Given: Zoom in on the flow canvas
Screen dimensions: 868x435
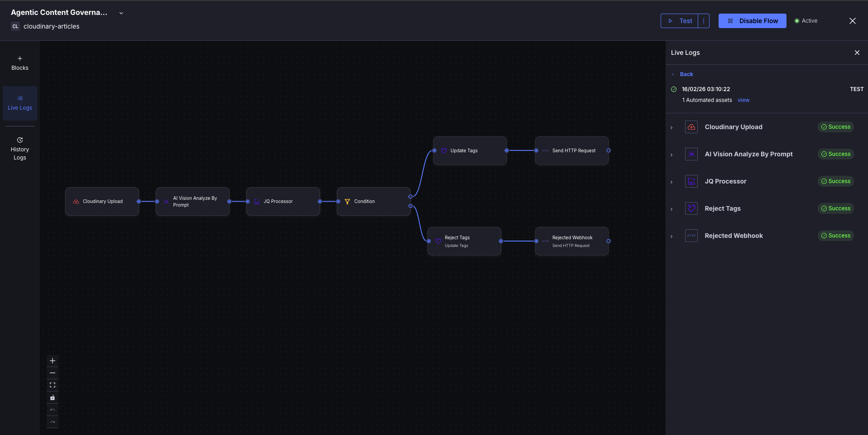Looking at the screenshot, I should [52, 361].
